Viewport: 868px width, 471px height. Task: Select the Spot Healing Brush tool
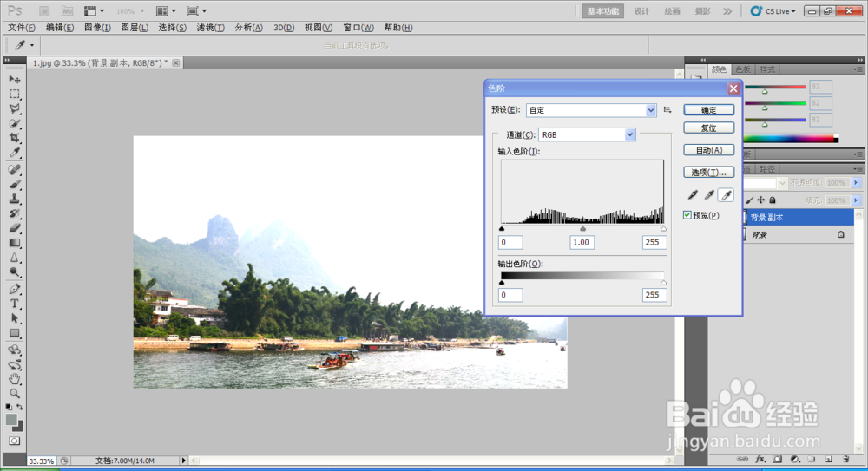tap(15, 170)
